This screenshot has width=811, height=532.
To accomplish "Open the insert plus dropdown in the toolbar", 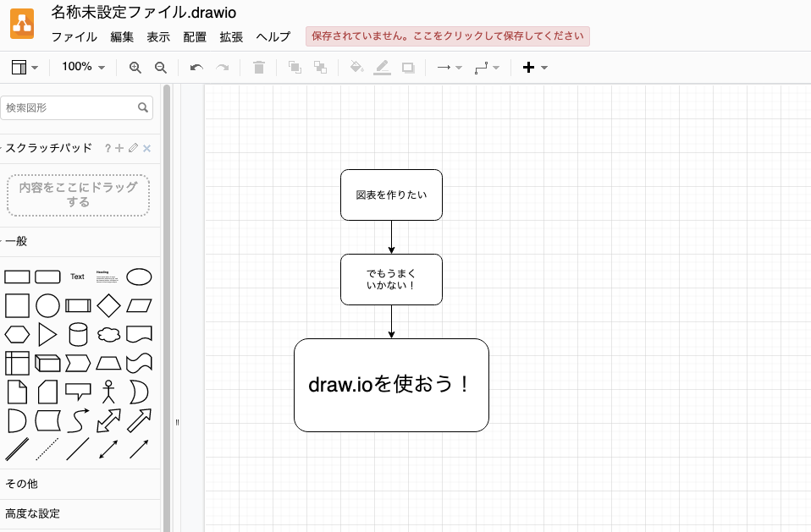I will [x=533, y=67].
